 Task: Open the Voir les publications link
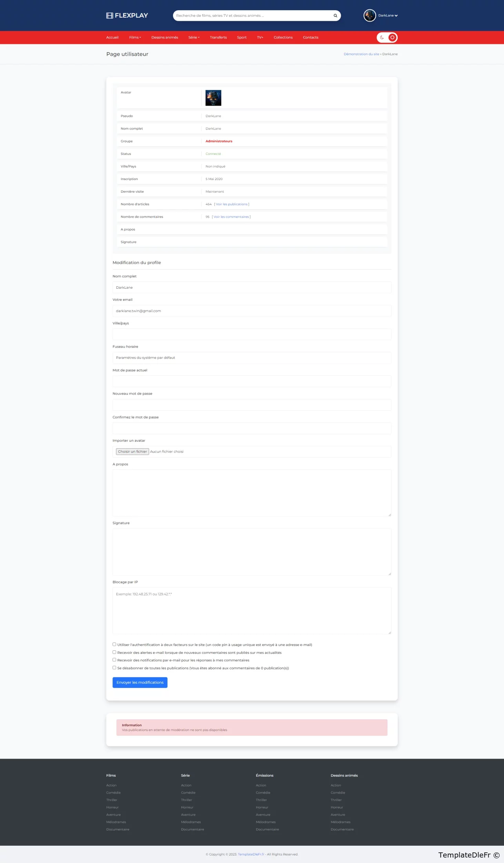click(232, 204)
